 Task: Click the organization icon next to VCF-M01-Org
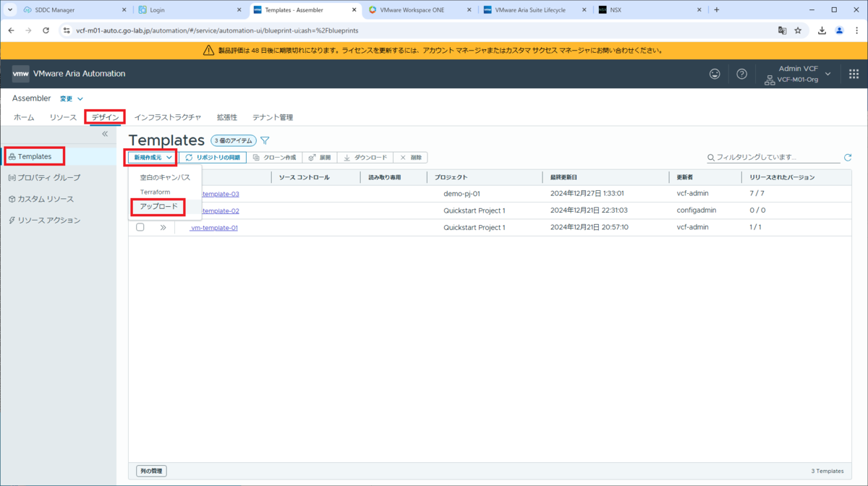pos(770,80)
